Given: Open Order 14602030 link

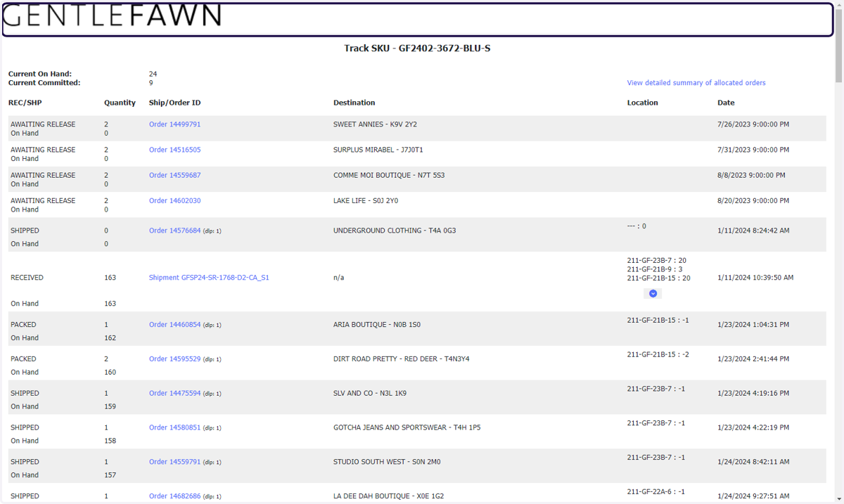Looking at the screenshot, I should pyautogui.click(x=174, y=200).
